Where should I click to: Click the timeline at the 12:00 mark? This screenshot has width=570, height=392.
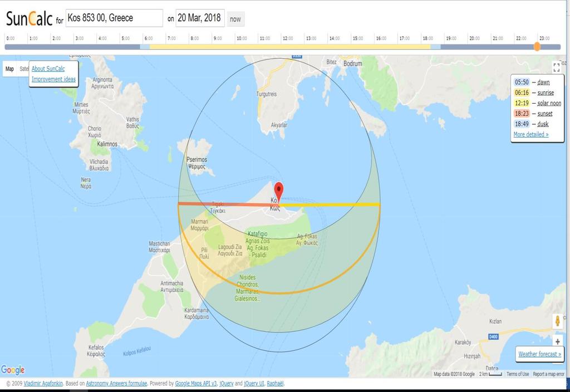pos(282,47)
